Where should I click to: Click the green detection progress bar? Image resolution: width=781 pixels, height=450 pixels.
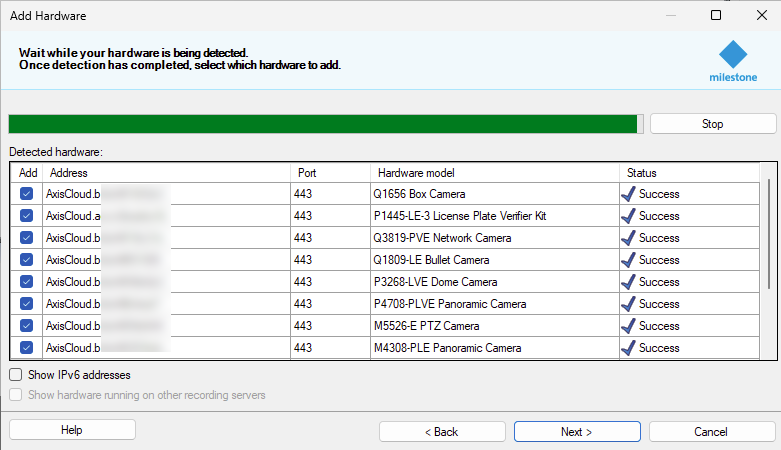tap(326, 124)
